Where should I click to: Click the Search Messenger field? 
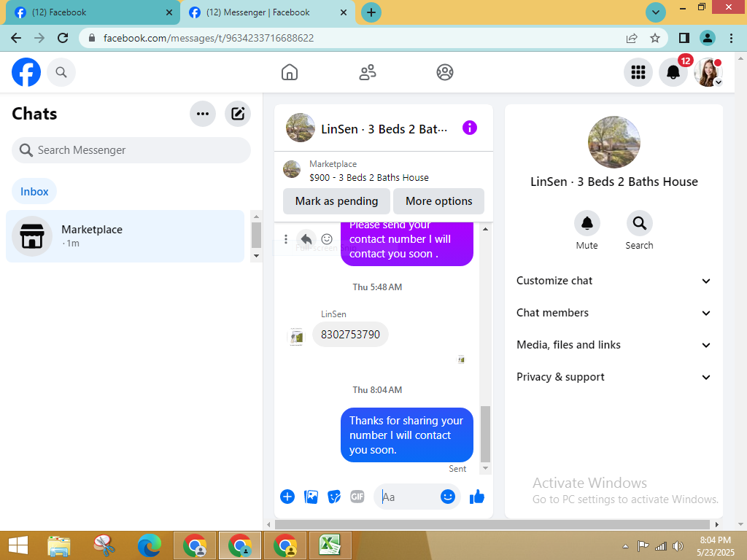(x=131, y=150)
